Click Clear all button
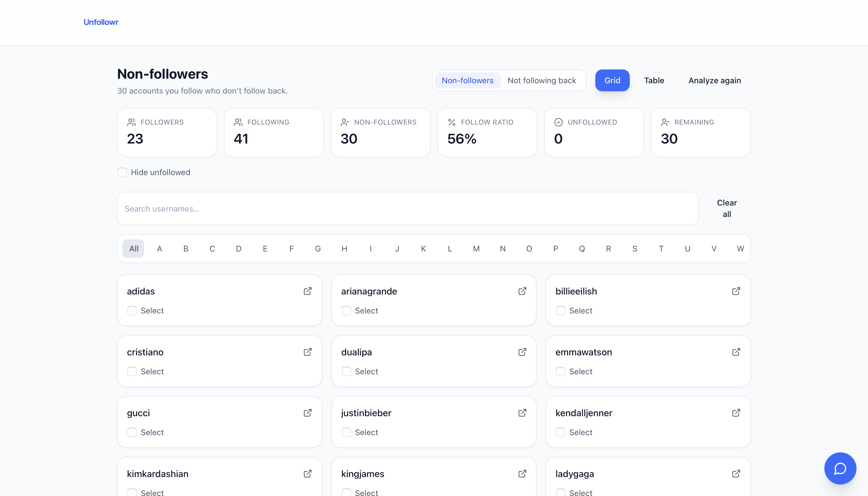The image size is (868, 496). 727,208
